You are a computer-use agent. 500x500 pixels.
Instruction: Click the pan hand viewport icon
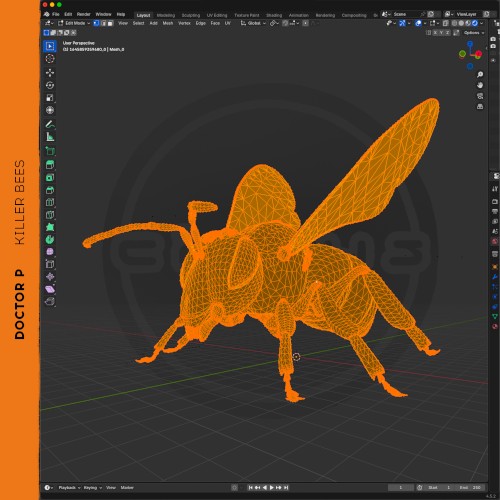(x=480, y=85)
